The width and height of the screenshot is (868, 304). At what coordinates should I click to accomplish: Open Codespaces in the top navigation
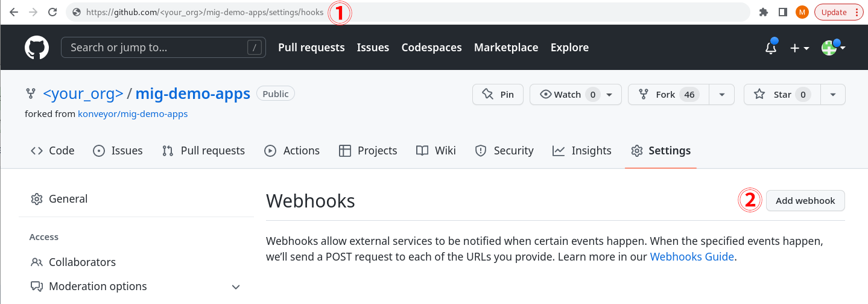click(431, 48)
